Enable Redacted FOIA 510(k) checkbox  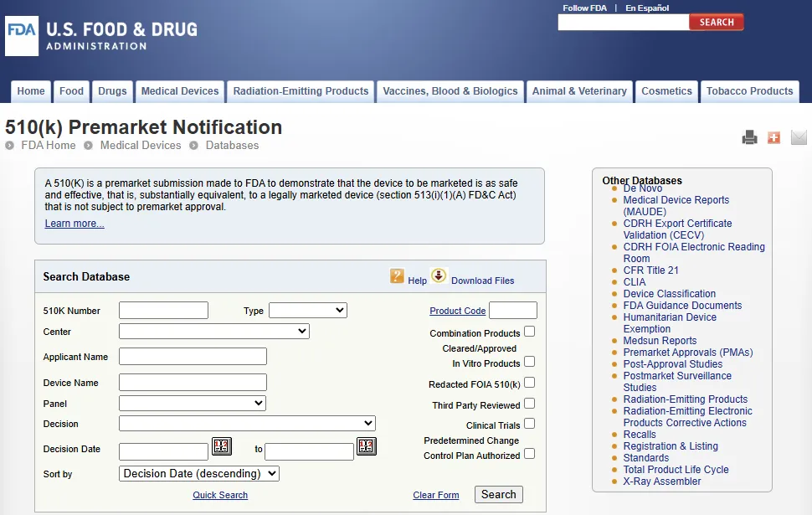(529, 383)
